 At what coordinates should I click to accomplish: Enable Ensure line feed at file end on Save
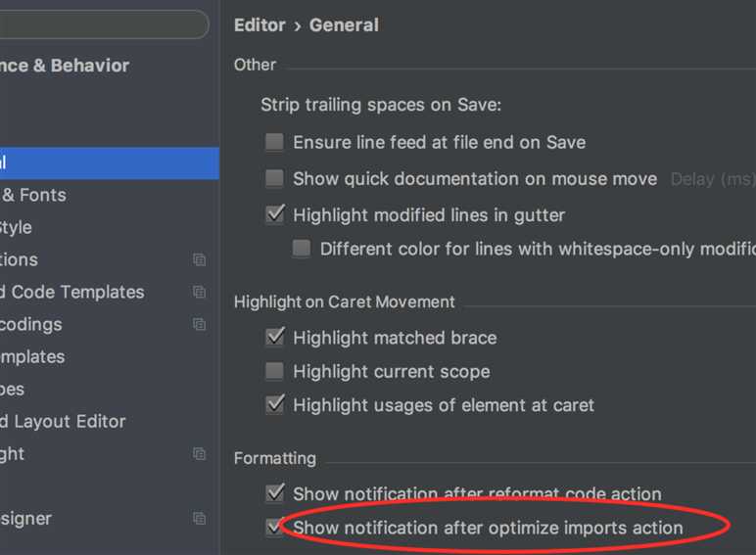pos(275,143)
